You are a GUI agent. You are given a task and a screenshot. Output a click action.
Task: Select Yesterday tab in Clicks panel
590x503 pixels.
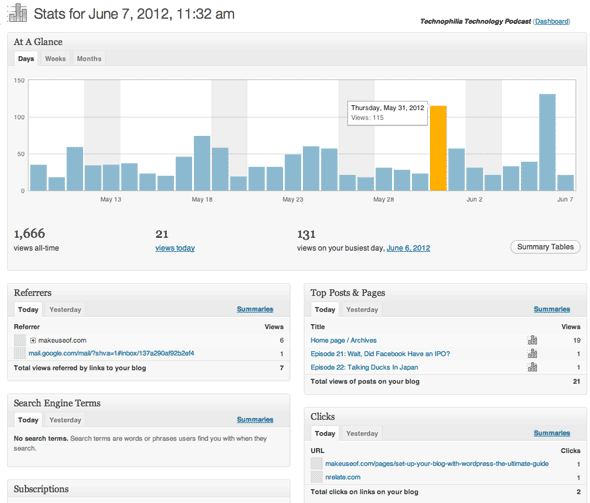tap(362, 433)
